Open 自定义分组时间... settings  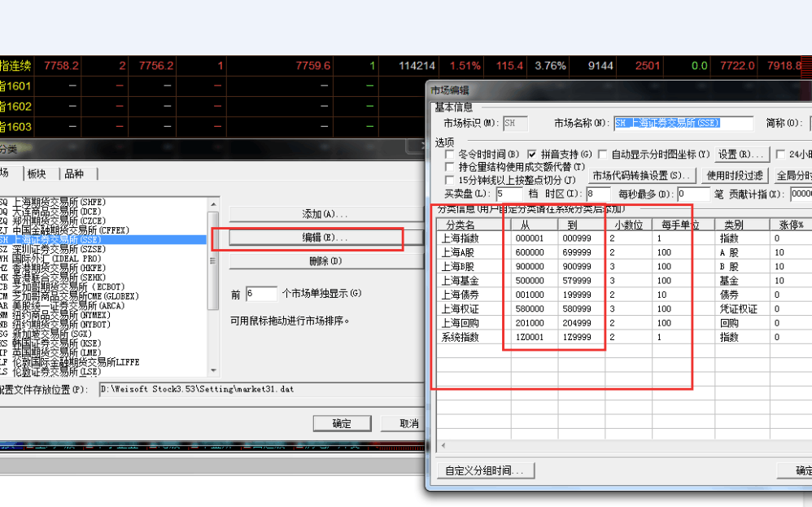pos(484,470)
